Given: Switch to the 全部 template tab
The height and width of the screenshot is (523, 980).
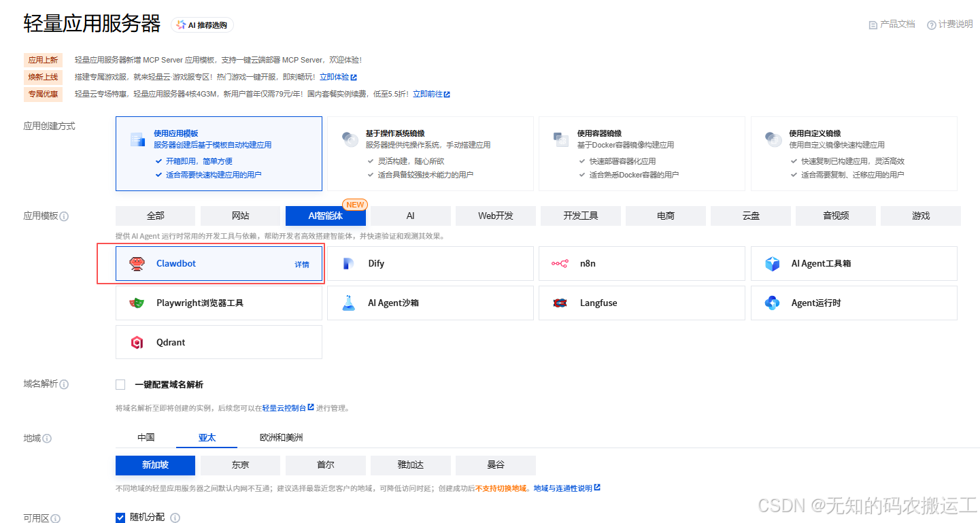Looking at the screenshot, I should [155, 216].
